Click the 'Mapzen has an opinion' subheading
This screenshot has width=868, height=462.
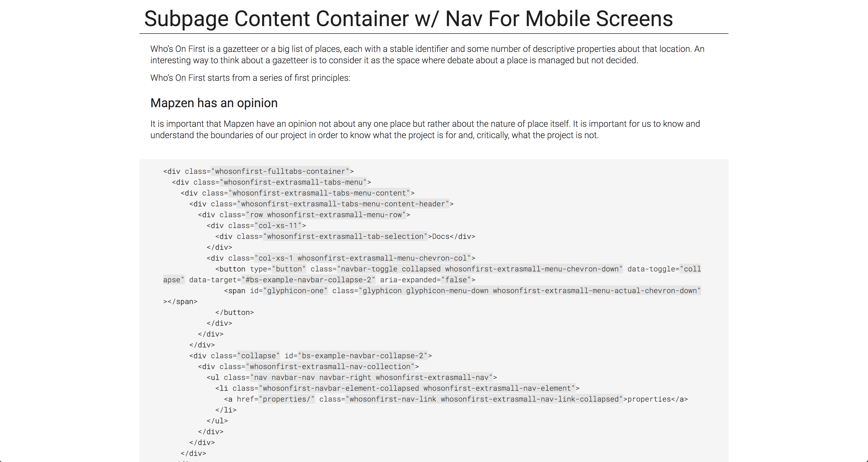(x=214, y=103)
